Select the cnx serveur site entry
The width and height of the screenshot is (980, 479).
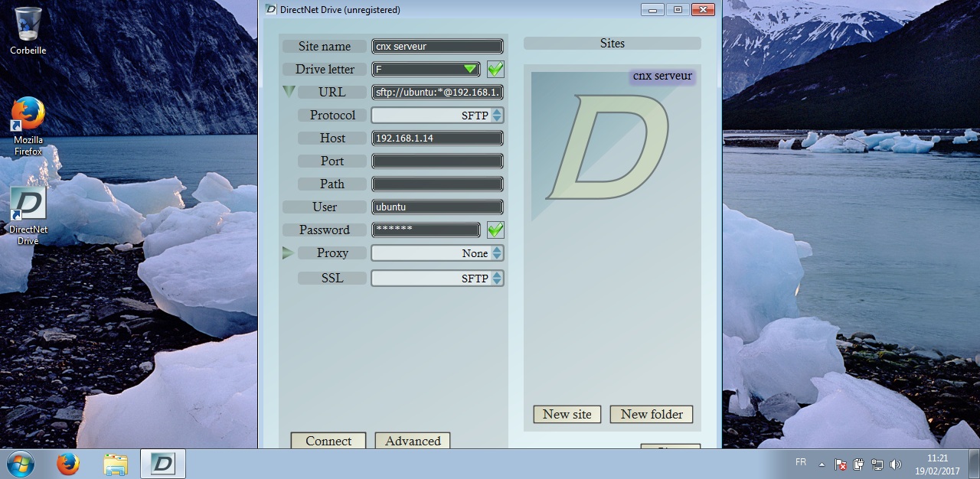click(661, 77)
